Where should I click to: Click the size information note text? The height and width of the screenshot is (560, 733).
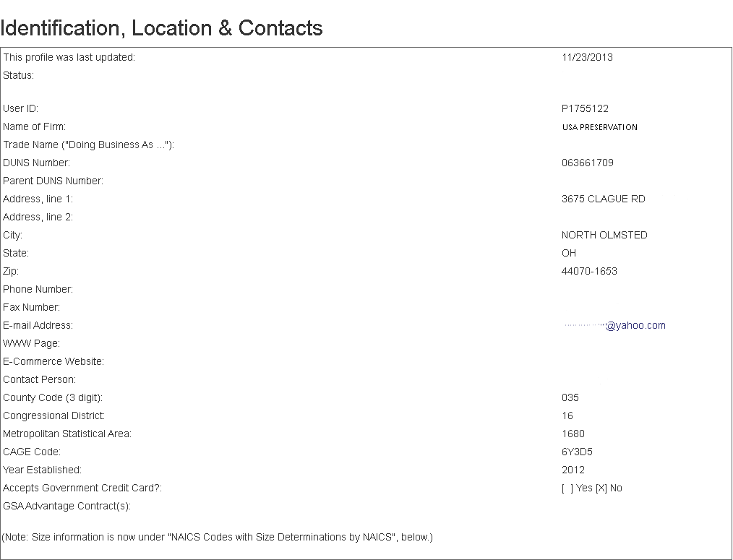tap(217, 537)
